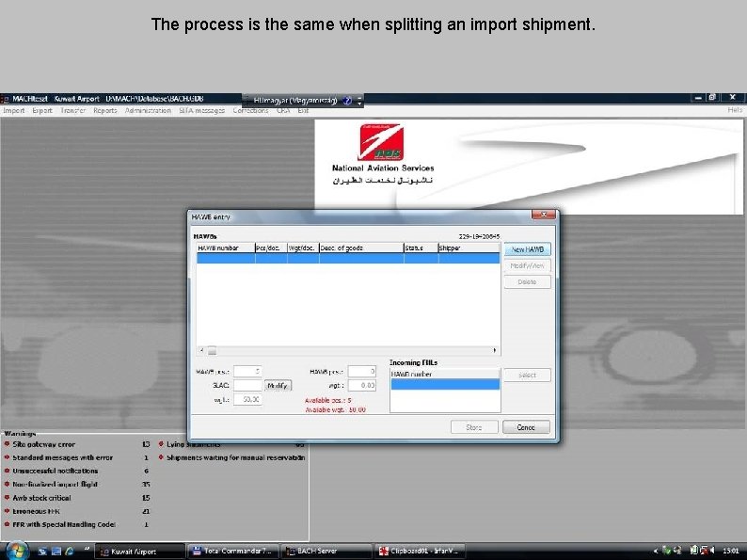Click the HAWB pcs field showing 0
This screenshot has height=560, width=747.
(361, 371)
